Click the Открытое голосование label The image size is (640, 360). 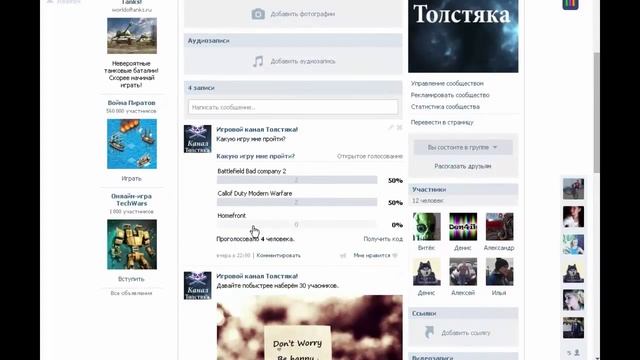coord(370,156)
